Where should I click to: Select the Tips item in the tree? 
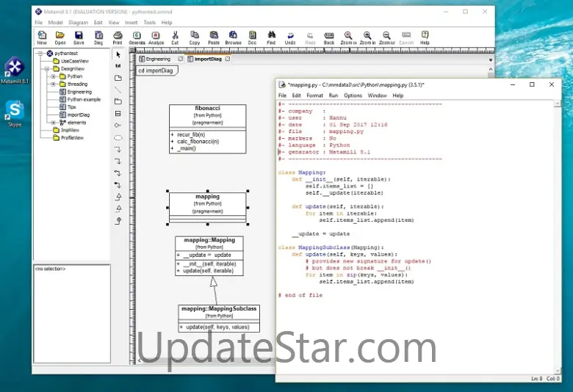tap(72, 107)
